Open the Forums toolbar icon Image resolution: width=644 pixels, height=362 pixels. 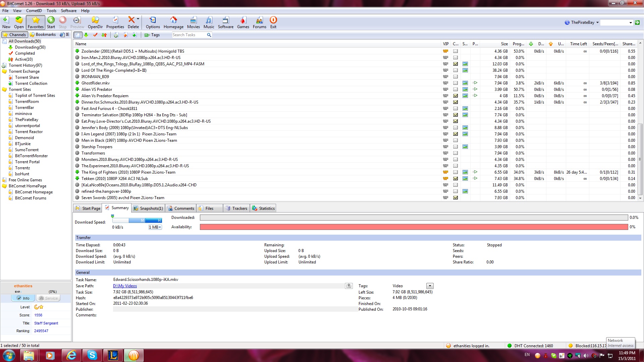(260, 22)
